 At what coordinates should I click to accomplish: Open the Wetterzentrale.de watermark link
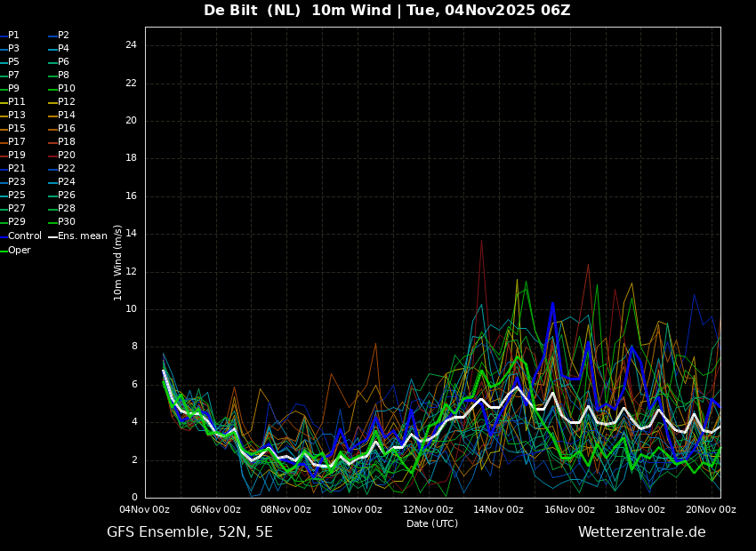click(x=641, y=532)
